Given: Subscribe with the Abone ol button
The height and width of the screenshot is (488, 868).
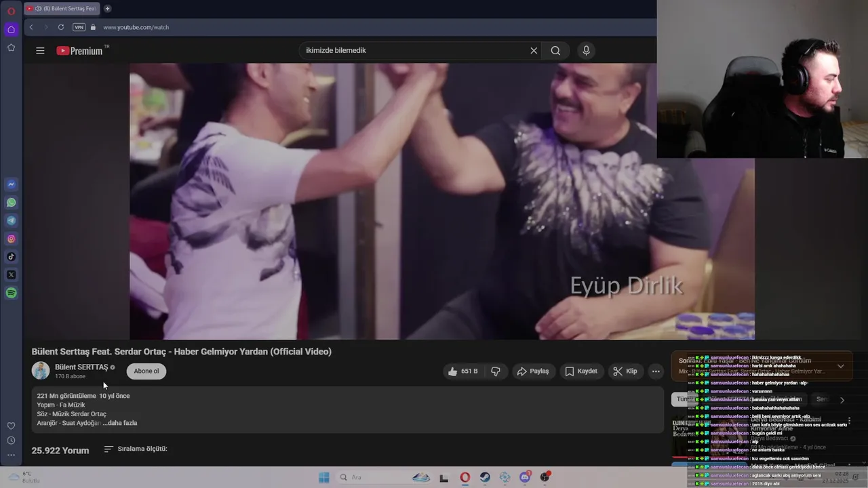Looking at the screenshot, I should 146,371.
